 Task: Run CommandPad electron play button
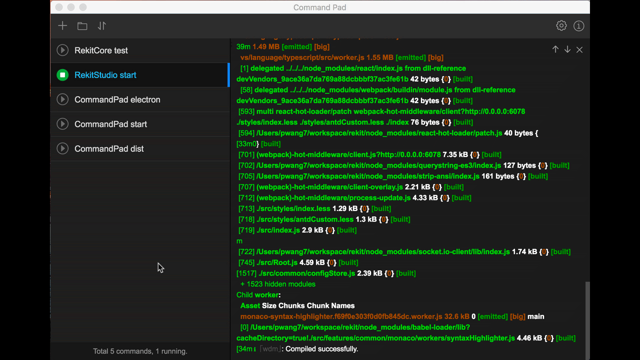pyautogui.click(x=62, y=99)
